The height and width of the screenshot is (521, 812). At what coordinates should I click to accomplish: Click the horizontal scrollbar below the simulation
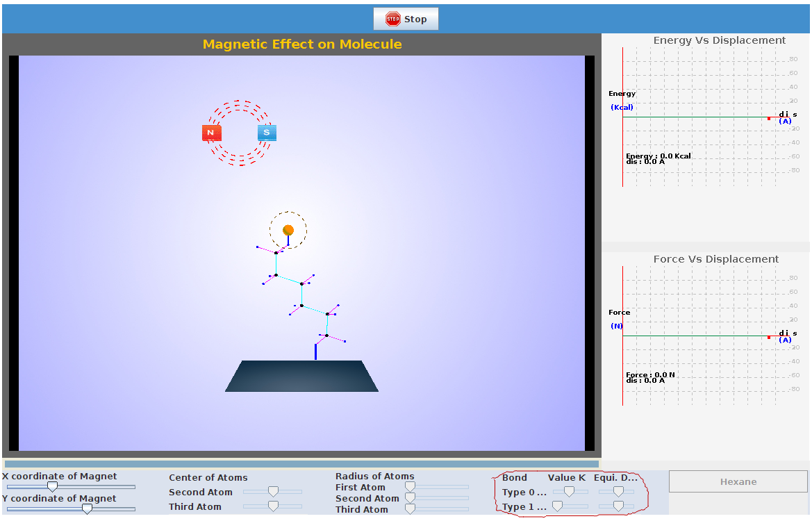coord(301,465)
